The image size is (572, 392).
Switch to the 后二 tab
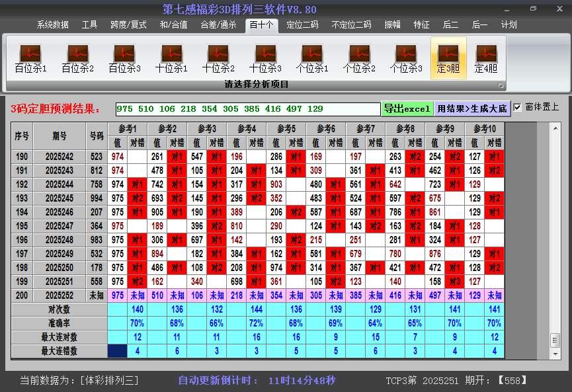coord(450,25)
